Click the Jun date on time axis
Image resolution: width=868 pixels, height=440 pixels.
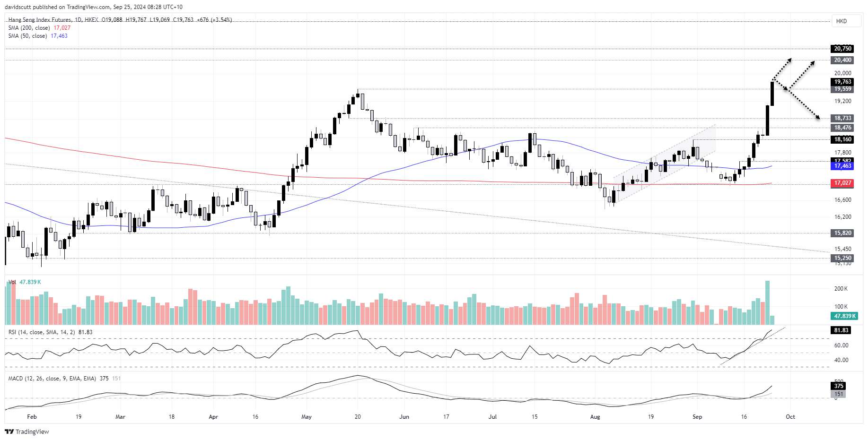[x=404, y=417]
